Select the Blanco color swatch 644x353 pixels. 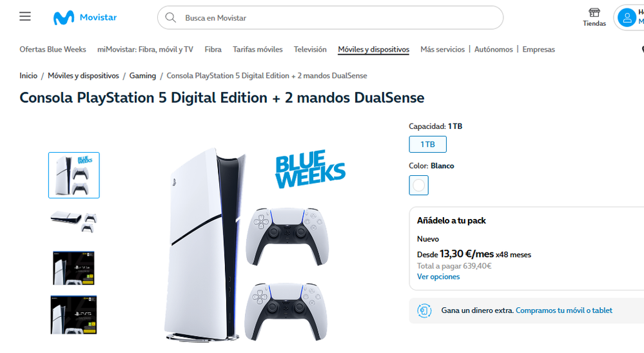(x=418, y=185)
